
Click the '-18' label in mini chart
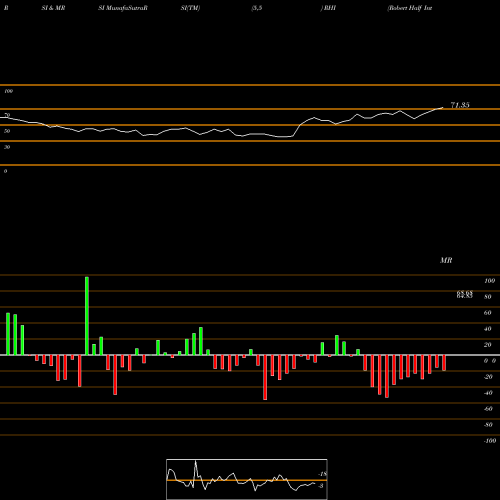pyautogui.click(x=322, y=474)
